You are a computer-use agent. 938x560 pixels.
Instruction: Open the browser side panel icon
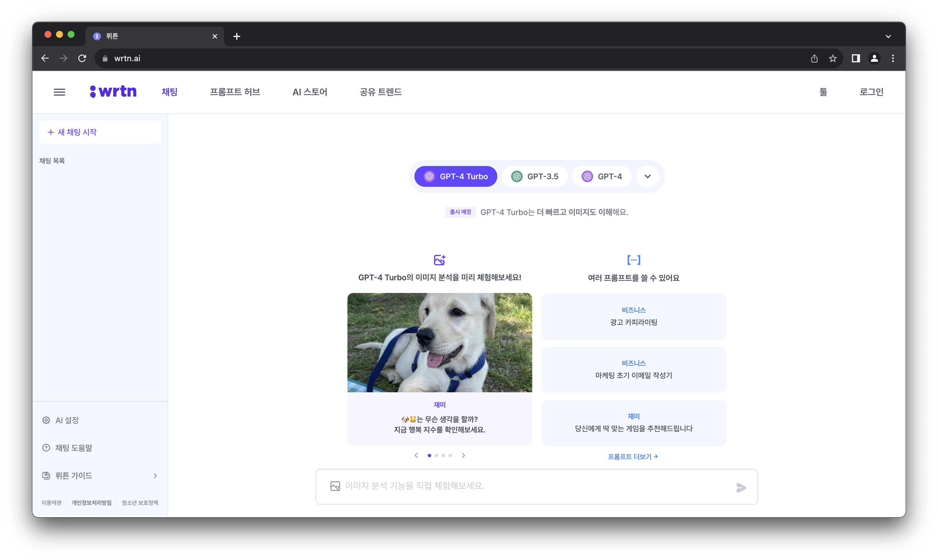(855, 59)
